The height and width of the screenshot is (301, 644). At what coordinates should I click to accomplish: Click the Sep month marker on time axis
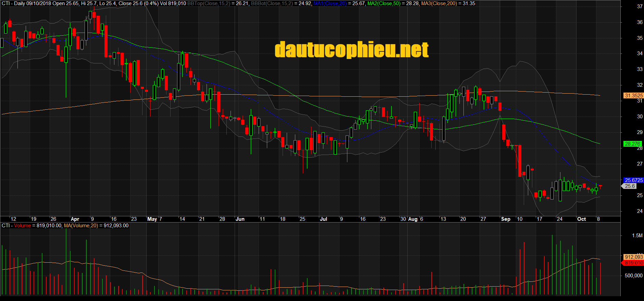click(506, 219)
